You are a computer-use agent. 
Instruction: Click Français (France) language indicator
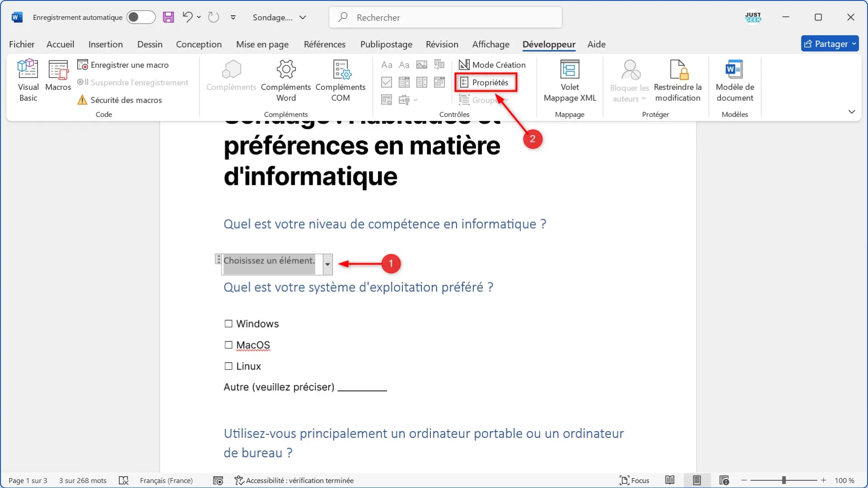pyautogui.click(x=166, y=480)
